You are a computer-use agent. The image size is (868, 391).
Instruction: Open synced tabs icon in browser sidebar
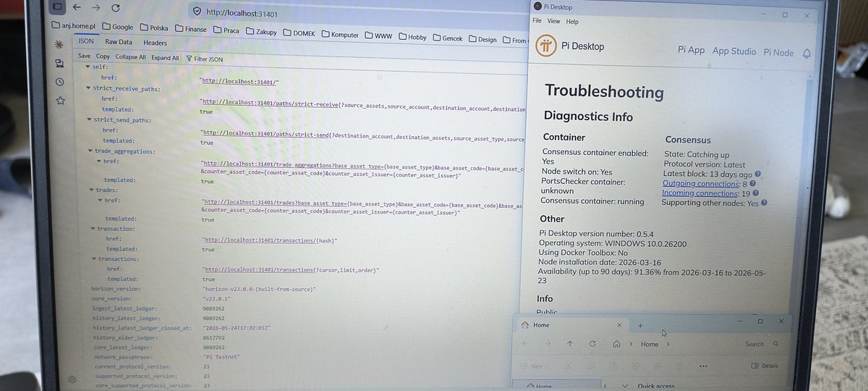coord(59,64)
